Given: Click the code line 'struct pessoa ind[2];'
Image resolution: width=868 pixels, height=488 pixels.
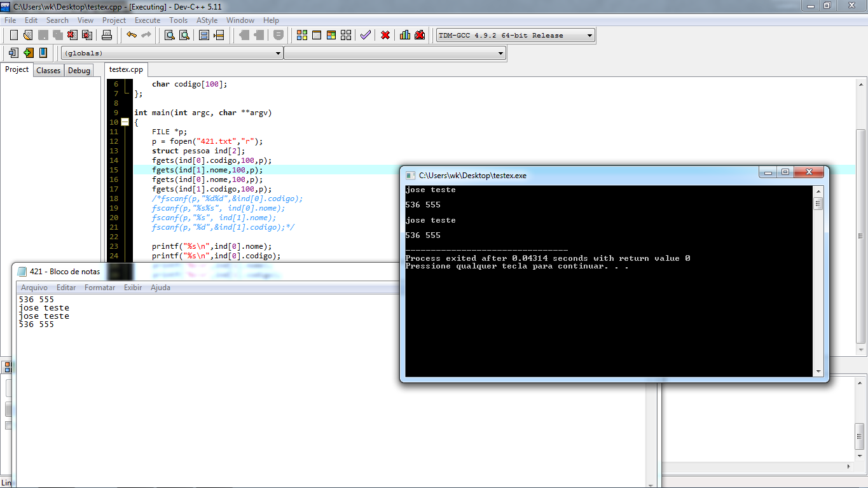Looking at the screenshot, I should [x=198, y=151].
